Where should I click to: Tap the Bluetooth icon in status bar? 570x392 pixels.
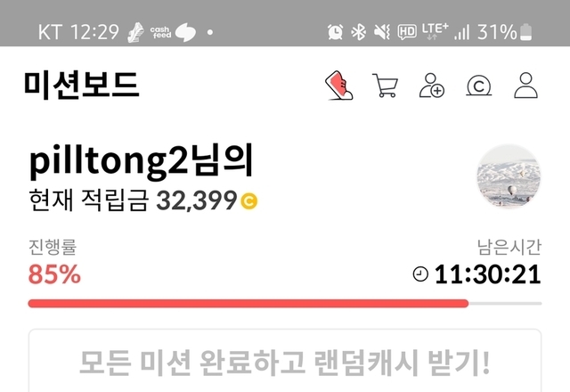pos(358,32)
